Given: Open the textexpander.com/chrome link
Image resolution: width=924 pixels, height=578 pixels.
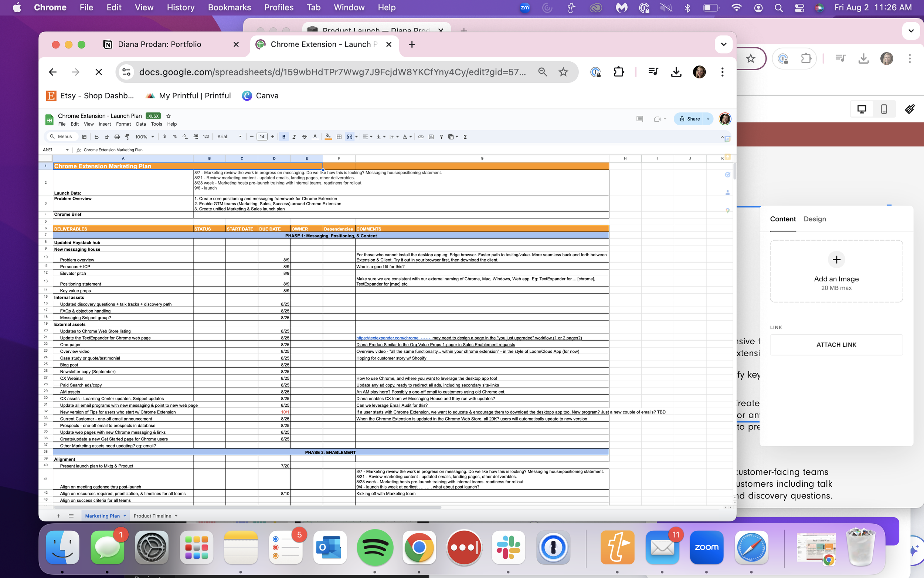Looking at the screenshot, I should click(387, 338).
